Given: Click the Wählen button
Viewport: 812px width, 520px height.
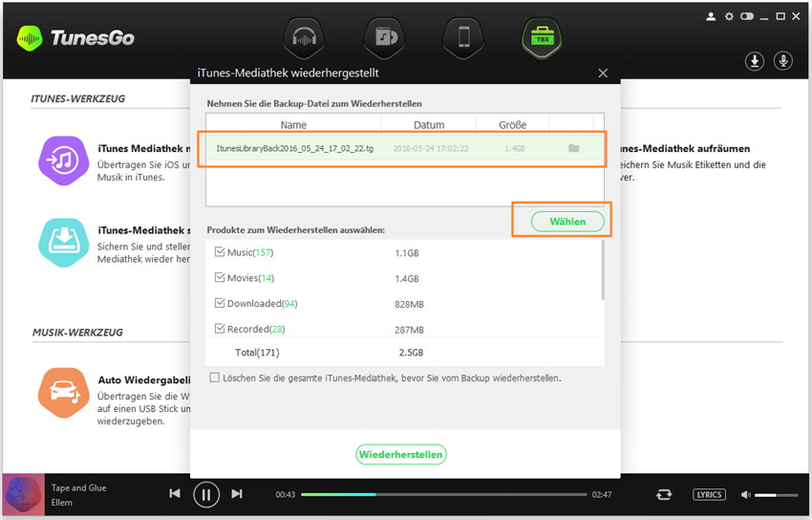Looking at the screenshot, I should 567,221.
